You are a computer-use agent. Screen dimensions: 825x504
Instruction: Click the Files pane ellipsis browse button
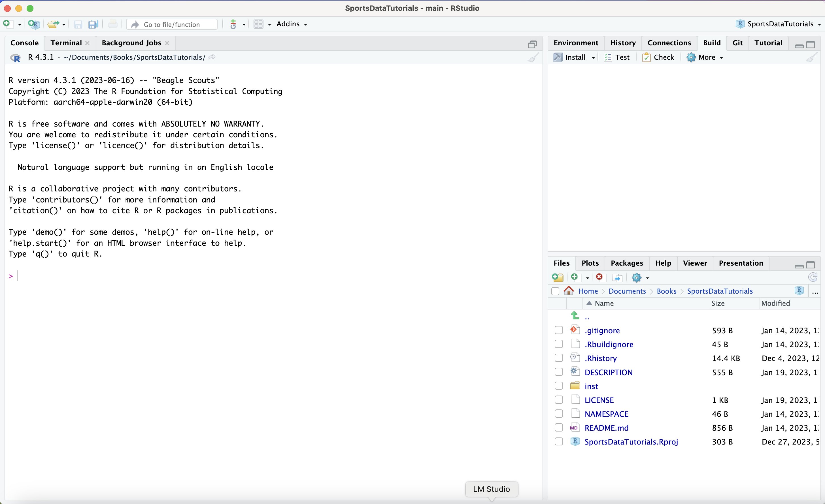(815, 291)
